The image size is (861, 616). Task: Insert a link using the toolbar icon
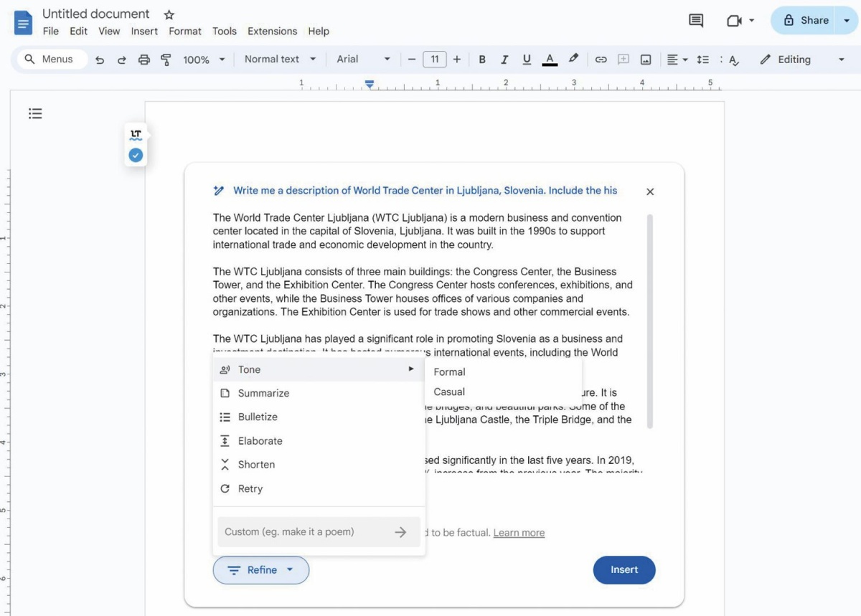601,60
